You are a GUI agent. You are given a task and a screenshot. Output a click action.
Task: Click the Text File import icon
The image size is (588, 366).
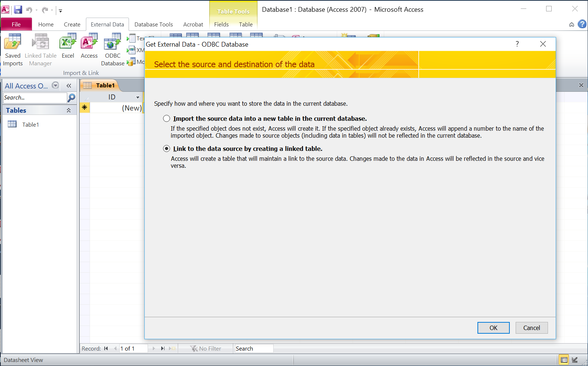point(131,38)
